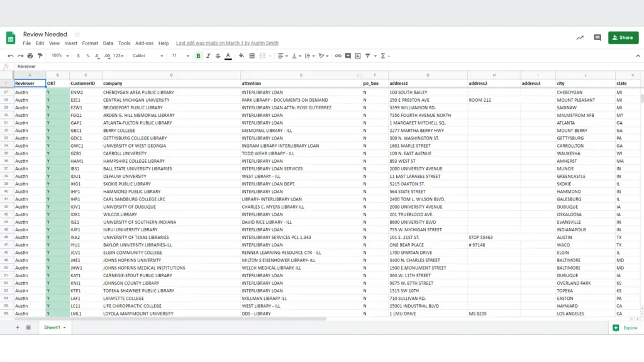The width and height of the screenshot is (644, 362).
Task: Open the Calibri font dropdown
Action: (x=148, y=56)
